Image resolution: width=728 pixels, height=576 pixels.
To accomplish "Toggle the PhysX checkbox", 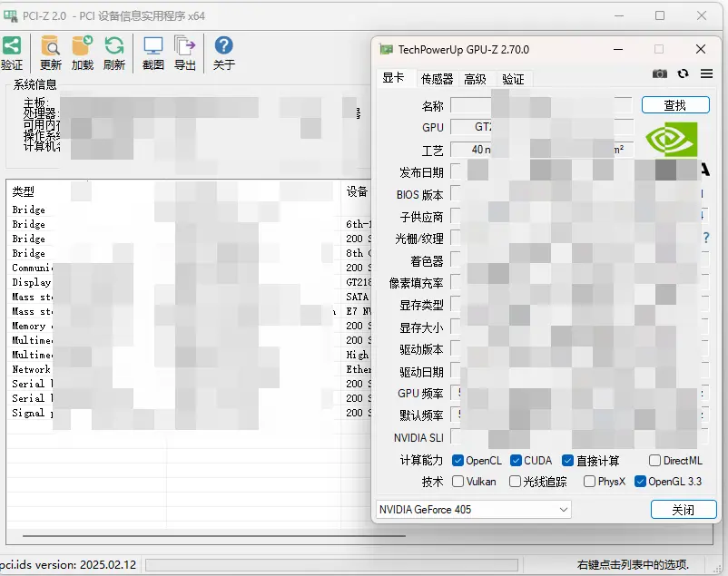I will coord(590,482).
